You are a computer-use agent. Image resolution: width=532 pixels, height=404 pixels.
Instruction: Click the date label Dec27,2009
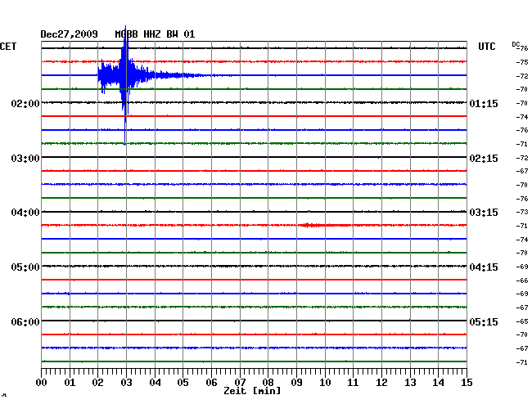pyautogui.click(x=69, y=34)
